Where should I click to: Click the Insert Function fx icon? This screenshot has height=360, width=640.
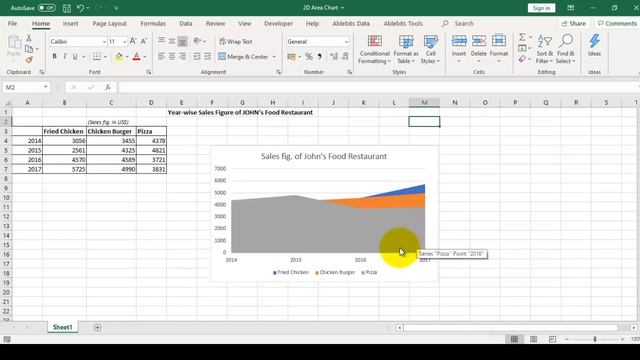(108, 87)
